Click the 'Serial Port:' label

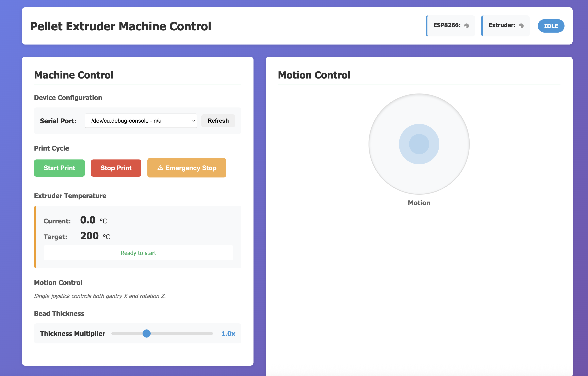point(58,121)
